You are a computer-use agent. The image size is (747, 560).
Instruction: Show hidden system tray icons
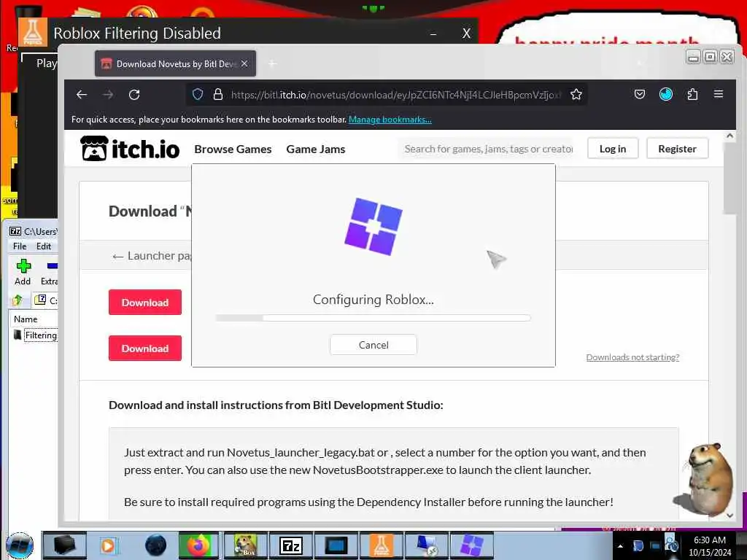point(620,545)
